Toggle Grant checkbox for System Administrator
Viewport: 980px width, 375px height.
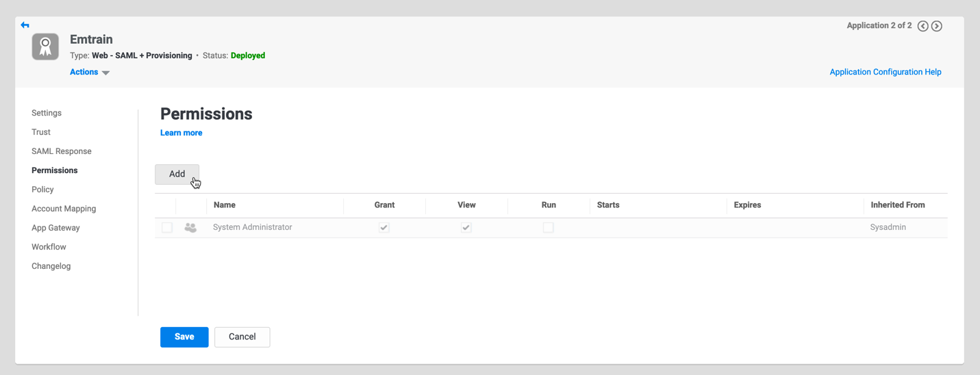384,228
